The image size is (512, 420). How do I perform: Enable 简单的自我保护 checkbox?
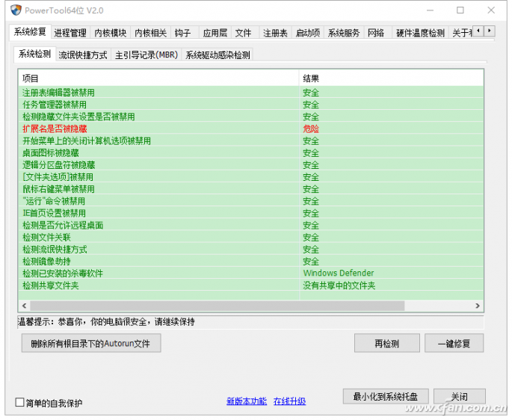click(20, 403)
